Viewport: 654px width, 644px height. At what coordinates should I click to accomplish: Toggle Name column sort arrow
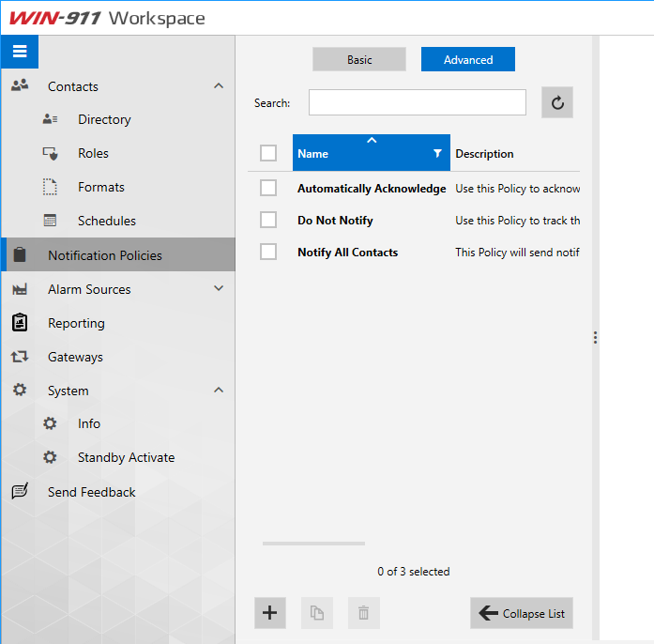[372, 140]
